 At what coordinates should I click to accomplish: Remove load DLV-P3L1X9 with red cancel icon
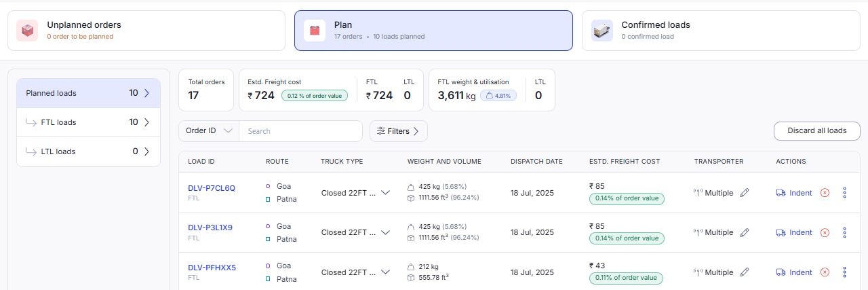825,232
